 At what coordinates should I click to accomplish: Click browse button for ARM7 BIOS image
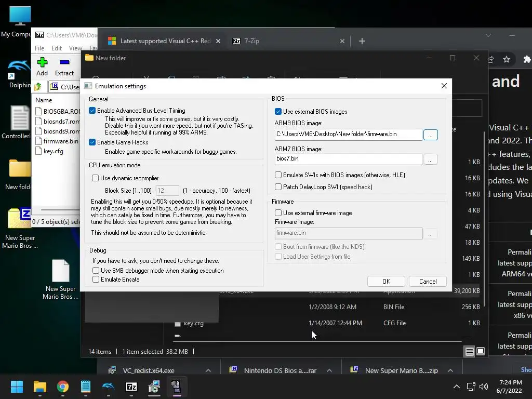pyautogui.click(x=431, y=159)
